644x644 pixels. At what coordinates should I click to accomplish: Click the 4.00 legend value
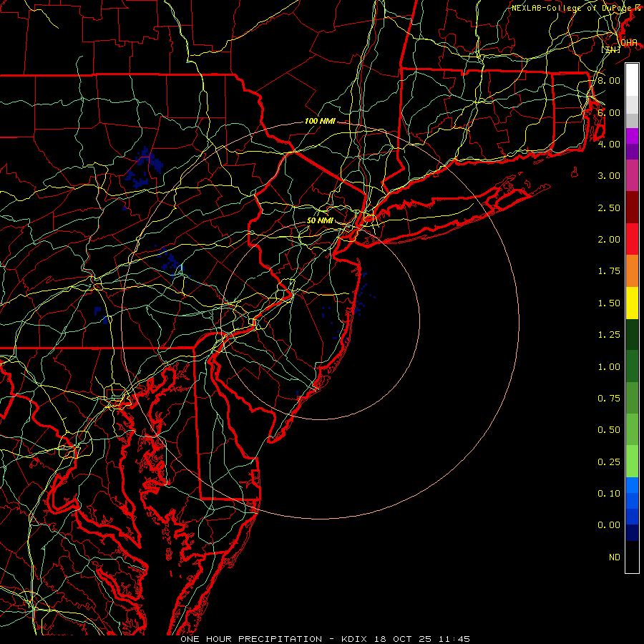point(609,144)
